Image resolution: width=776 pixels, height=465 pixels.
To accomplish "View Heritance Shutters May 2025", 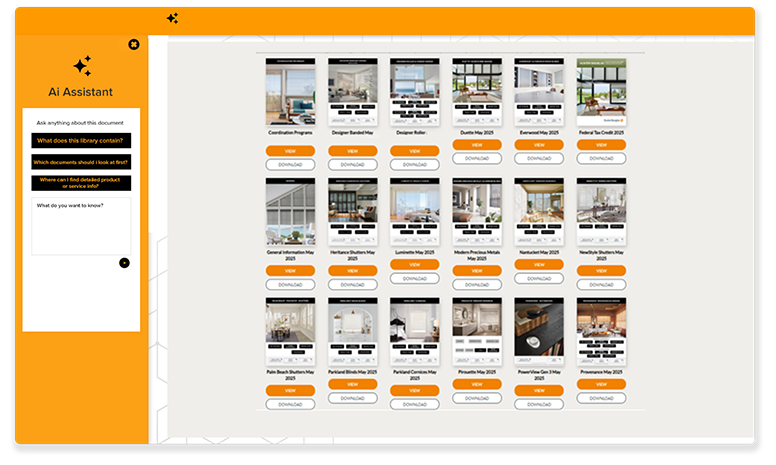I will pos(352,271).
